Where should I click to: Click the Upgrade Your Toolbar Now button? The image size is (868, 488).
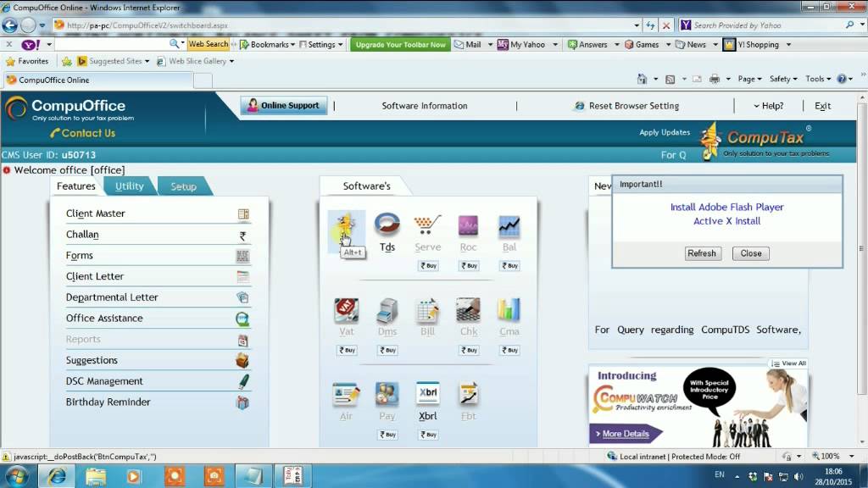400,44
